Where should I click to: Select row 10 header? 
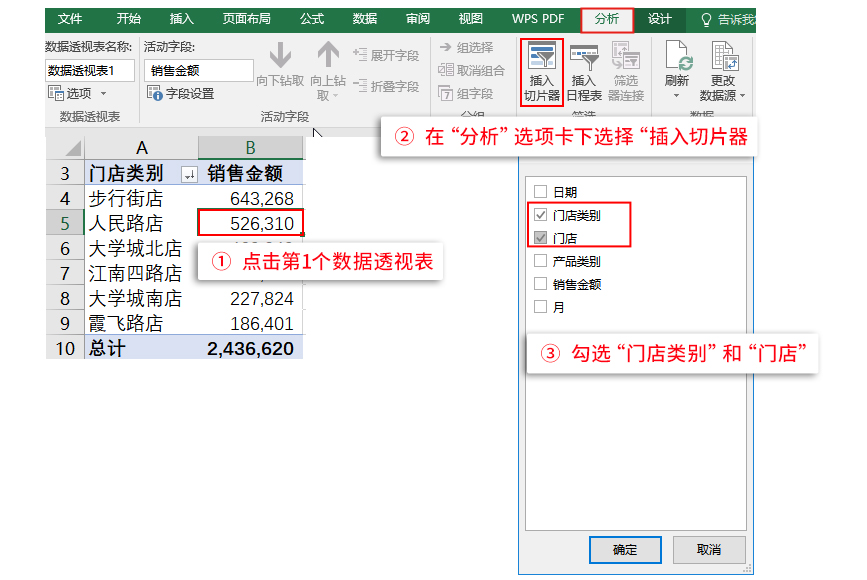[x=65, y=348]
